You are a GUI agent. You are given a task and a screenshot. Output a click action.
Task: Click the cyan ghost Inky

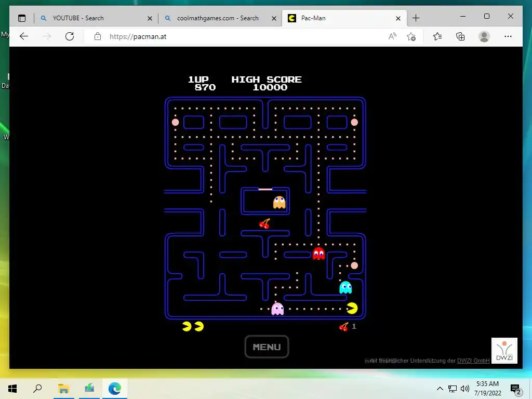point(345,287)
